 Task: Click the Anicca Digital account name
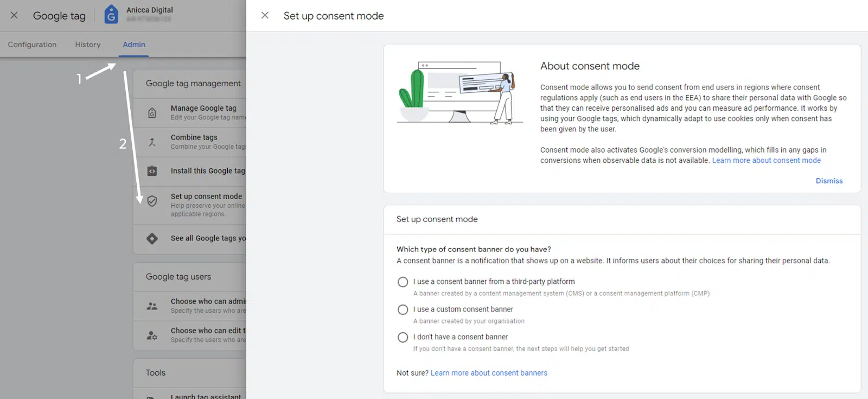(x=150, y=10)
